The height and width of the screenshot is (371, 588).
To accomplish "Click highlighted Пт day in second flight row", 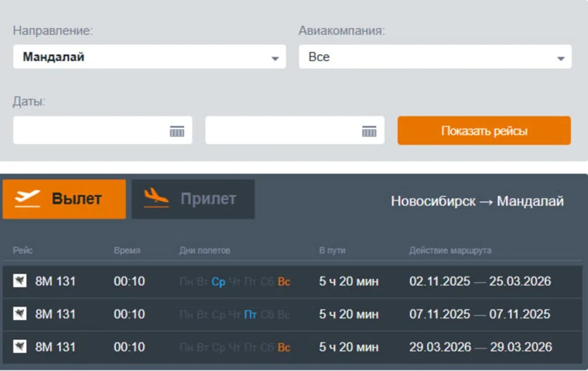I will [x=251, y=314].
